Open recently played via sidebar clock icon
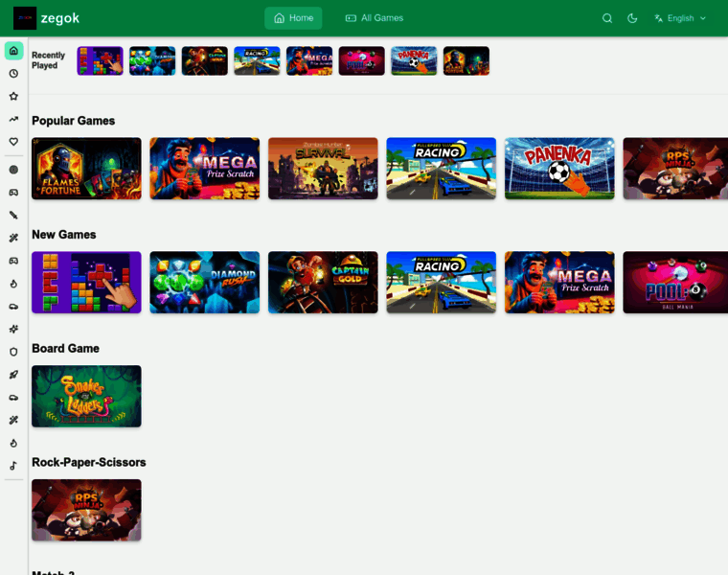The image size is (728, 575). click(14, 74)
